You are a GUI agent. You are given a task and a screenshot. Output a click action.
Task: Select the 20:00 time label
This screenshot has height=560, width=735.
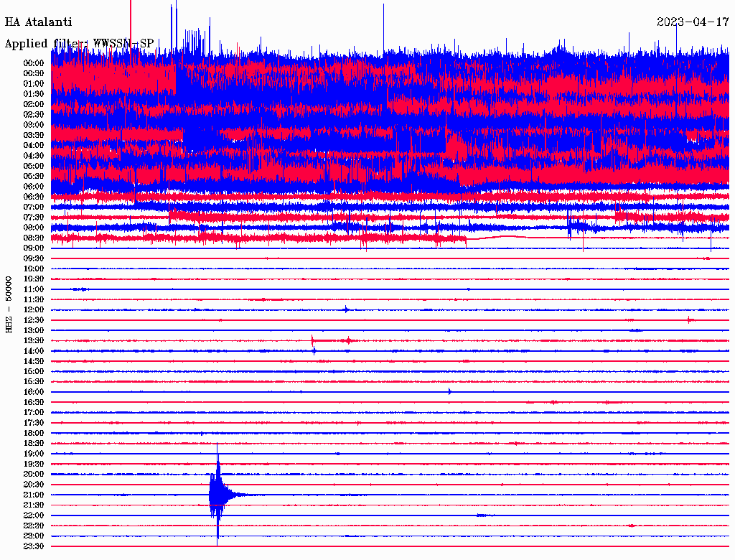34,474
